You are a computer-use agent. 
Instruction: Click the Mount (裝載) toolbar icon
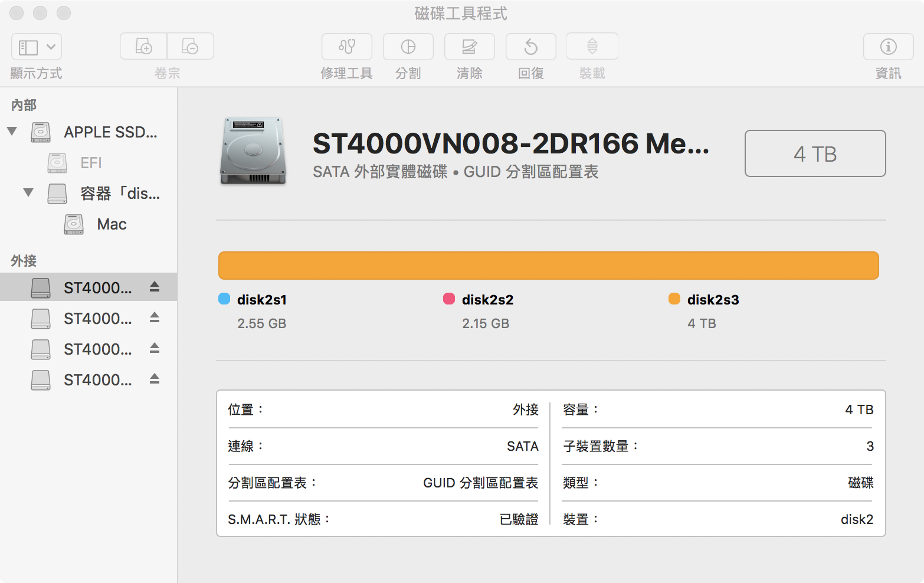pyautogui.click(x=592, y=47)
